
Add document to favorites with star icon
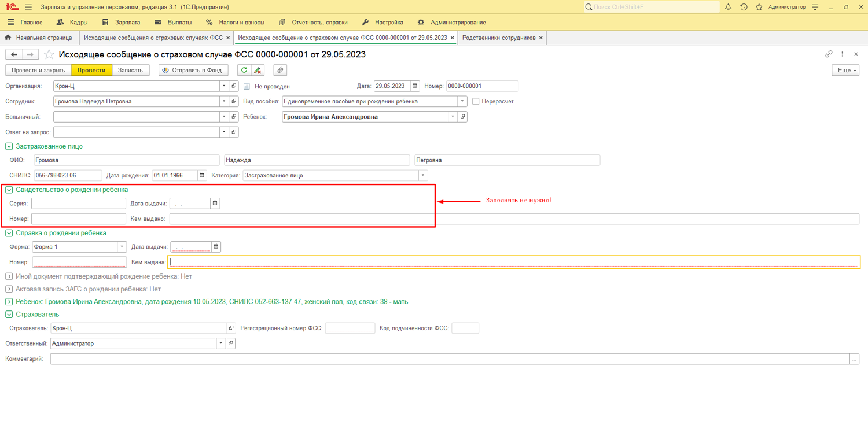tap(49, 54)
